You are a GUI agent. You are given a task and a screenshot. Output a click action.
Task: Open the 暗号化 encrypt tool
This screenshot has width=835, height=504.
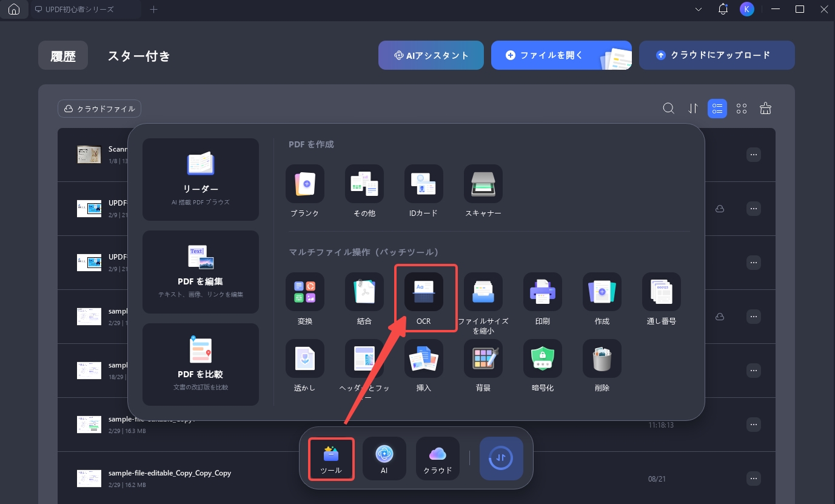(x=543, y=358)
